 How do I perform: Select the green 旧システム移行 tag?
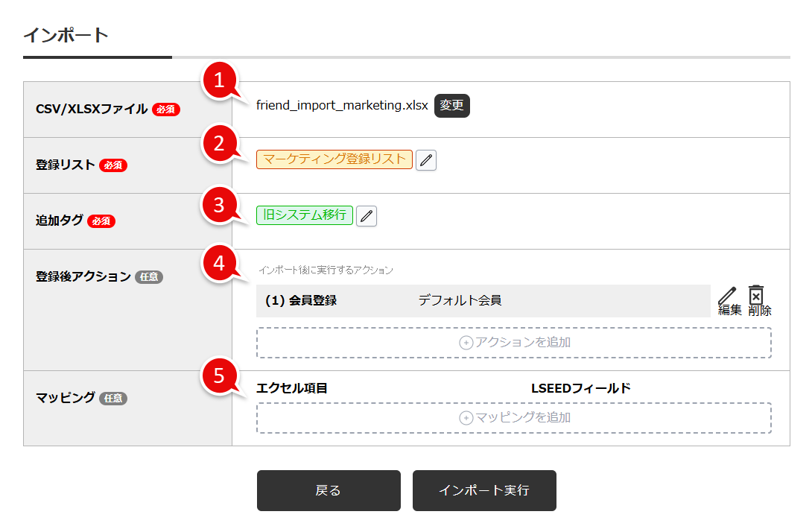(305, 215)
